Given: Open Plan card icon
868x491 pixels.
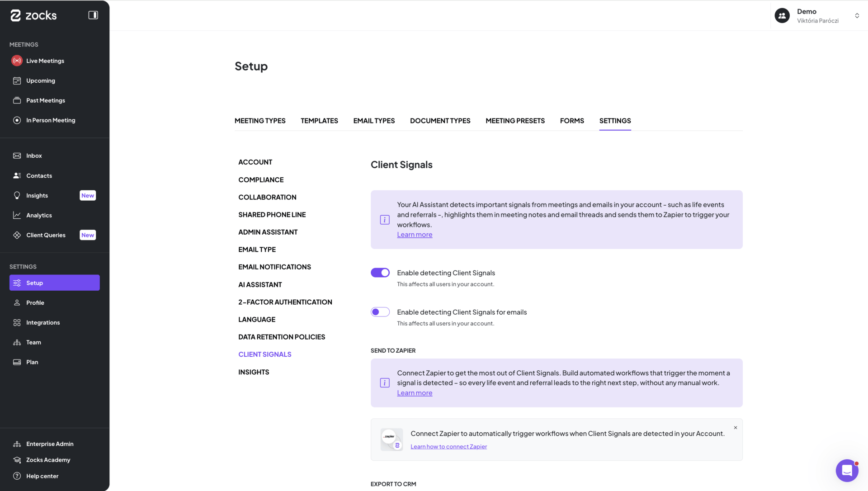Looking at the screenshot, I should (x=17, y=362).
